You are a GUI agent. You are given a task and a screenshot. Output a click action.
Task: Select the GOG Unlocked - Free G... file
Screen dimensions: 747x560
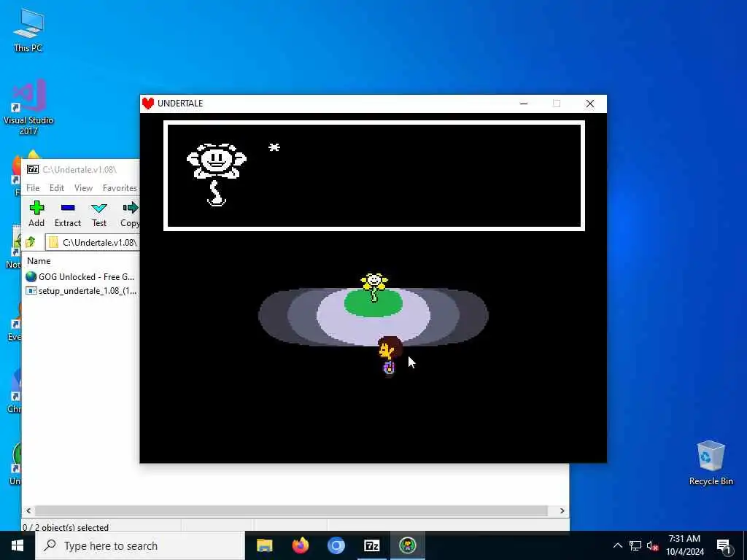point(81,276)
